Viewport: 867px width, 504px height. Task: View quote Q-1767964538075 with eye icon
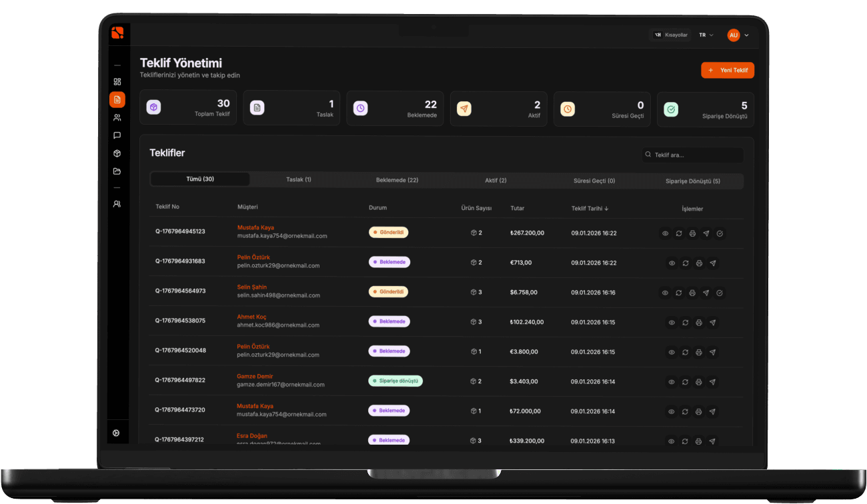(x=672, y=323)
